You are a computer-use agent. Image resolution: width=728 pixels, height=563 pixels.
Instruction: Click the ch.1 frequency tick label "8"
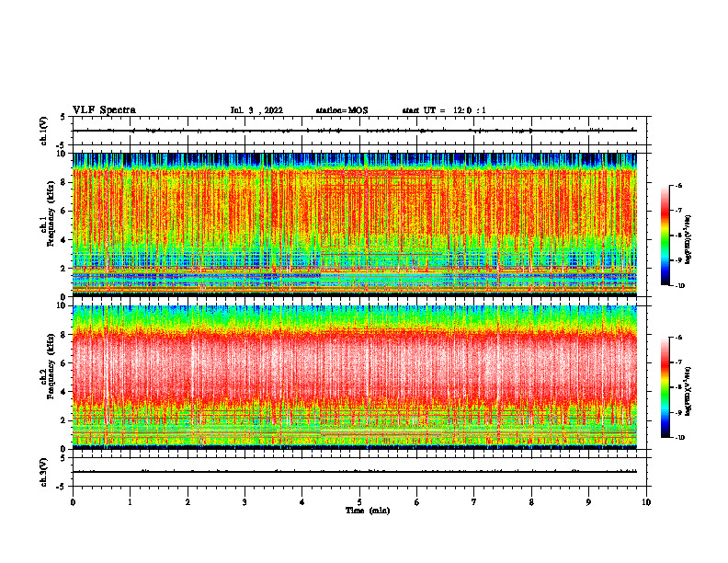pyautogui.click(x=63, y=182)
